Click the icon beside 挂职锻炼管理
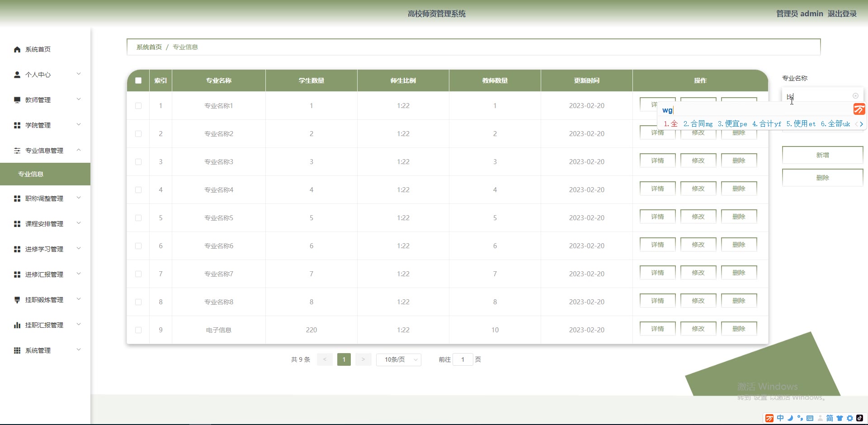868x425 pixels. tap(17, 300)
